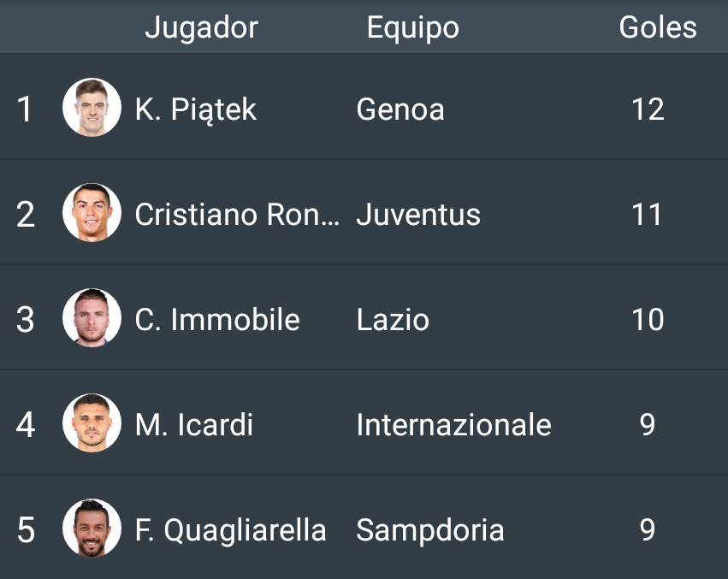Sort by Equipo column header

tap(412, 28)
